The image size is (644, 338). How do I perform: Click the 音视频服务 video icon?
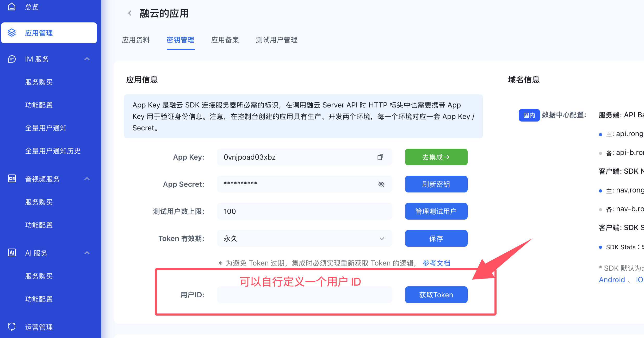(12, 179)
